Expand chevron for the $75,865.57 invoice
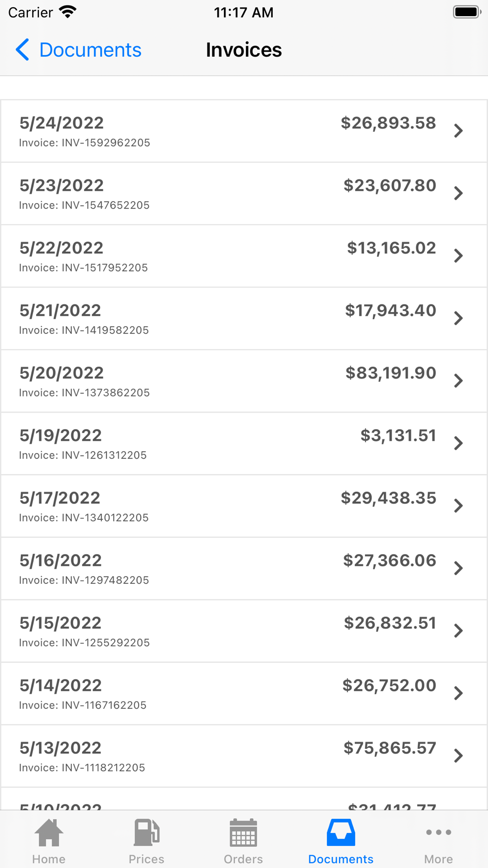The height and width of the screenshot is (868, 488). click(x=458, y=756)
